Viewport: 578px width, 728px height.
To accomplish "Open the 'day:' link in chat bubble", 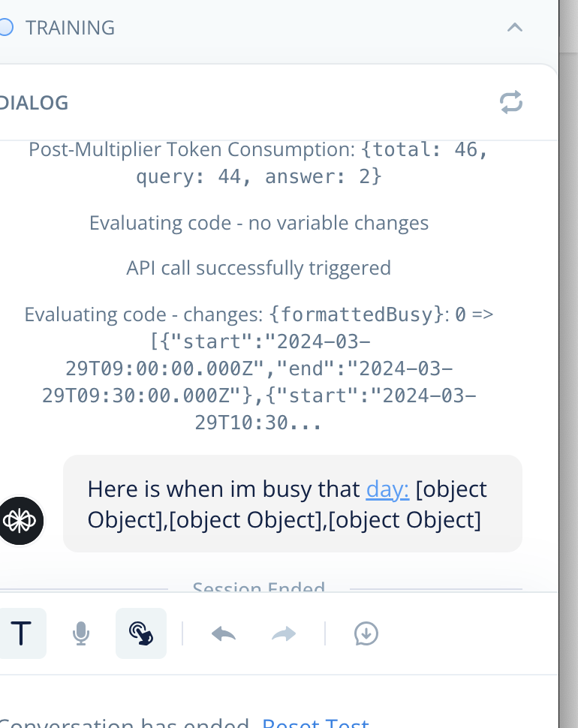I will (387, 489).
